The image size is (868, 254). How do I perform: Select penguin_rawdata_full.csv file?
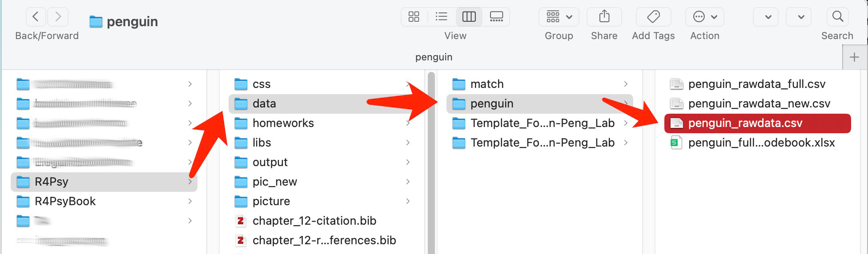point(756,84)
